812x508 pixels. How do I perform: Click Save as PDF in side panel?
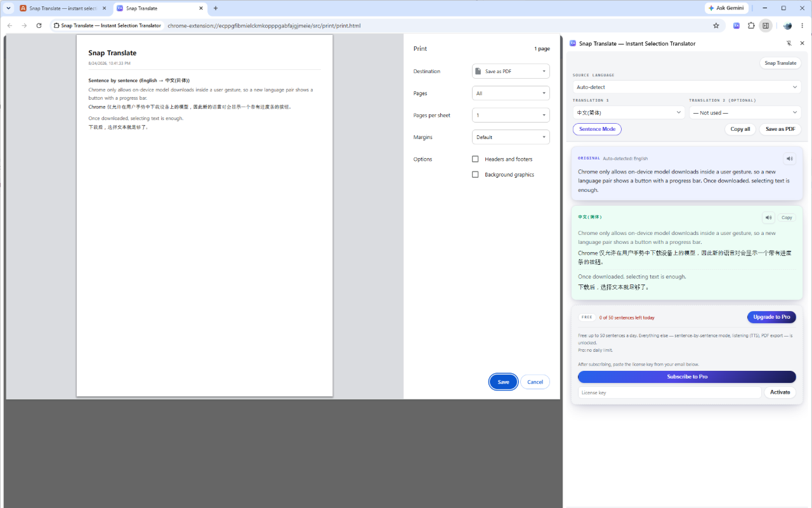pyautogui.click(x=780, y=129)
